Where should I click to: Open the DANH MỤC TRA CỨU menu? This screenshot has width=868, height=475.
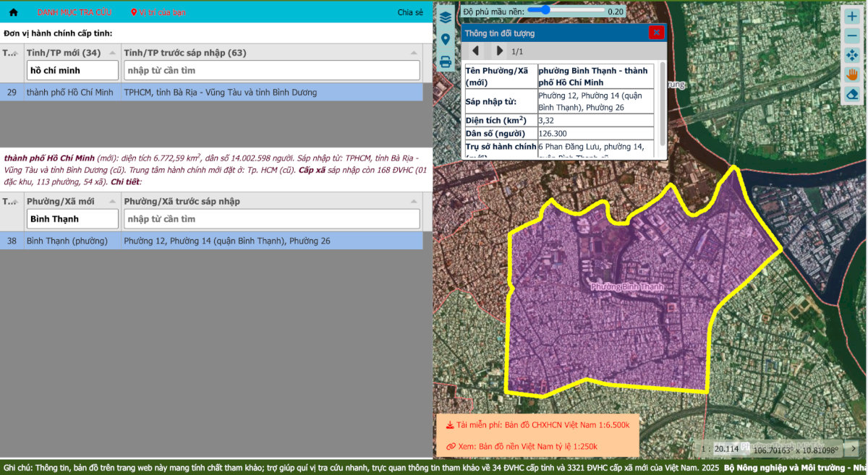[x=75, y=12]
